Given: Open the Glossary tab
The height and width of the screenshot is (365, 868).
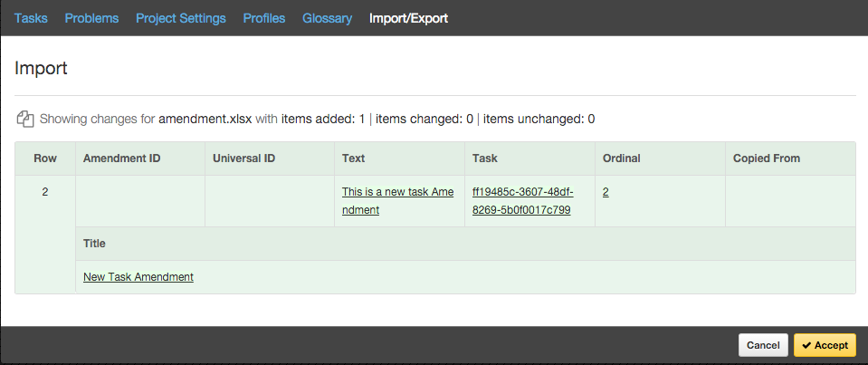Looking at the screenshot, I should (x=327, y=18).
